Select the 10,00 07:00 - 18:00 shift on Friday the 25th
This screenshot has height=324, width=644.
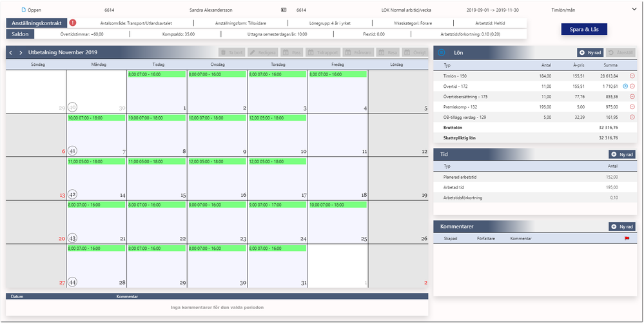point(338,205)
